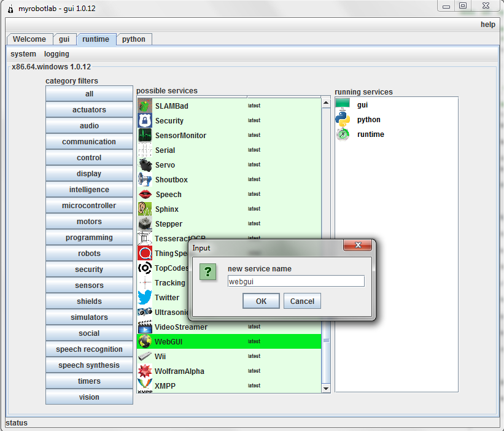Close the Input dialog with X
This screenshot has width=504, height=431.
click(x=358, y=245)
